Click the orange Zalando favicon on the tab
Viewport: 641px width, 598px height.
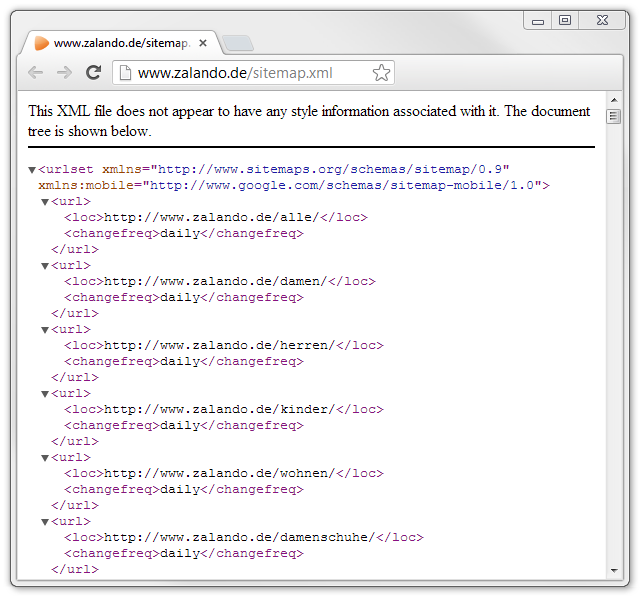tap(41, 43)
